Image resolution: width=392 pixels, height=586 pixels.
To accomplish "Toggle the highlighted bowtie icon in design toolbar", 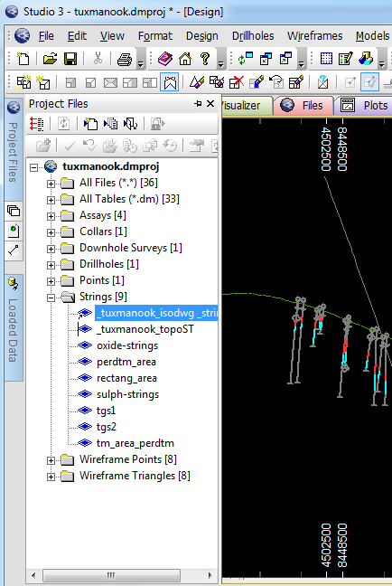I will 170,82.
